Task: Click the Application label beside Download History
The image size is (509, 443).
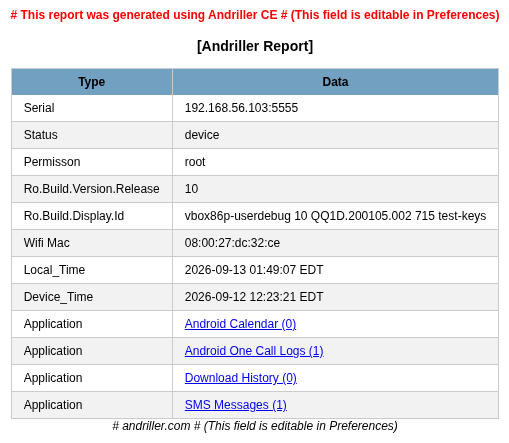Action: tap(53, 378)
